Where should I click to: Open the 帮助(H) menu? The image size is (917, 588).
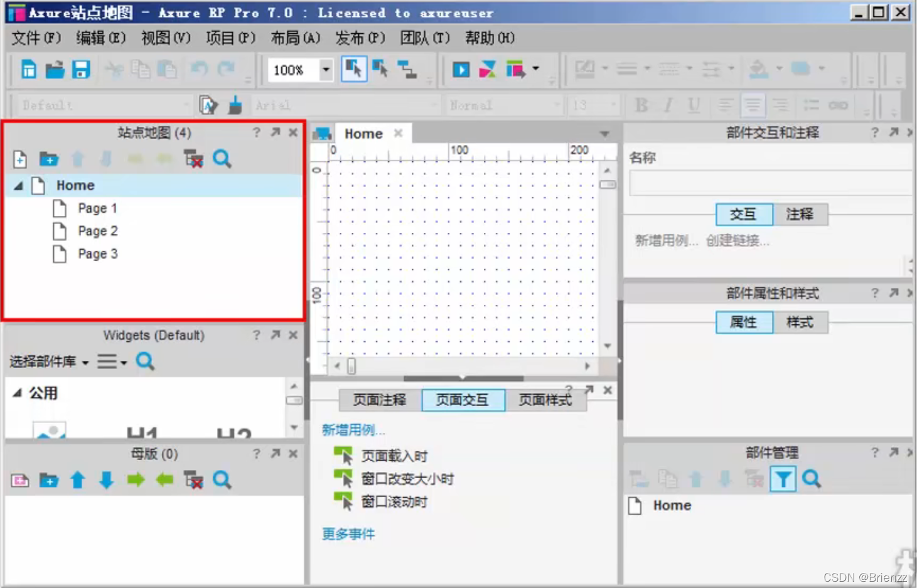click(490, 38)
